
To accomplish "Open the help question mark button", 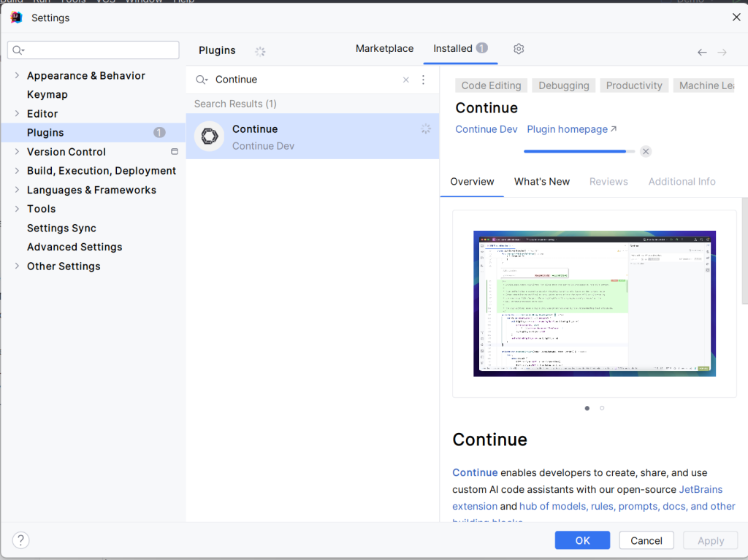I will (21, 540).
